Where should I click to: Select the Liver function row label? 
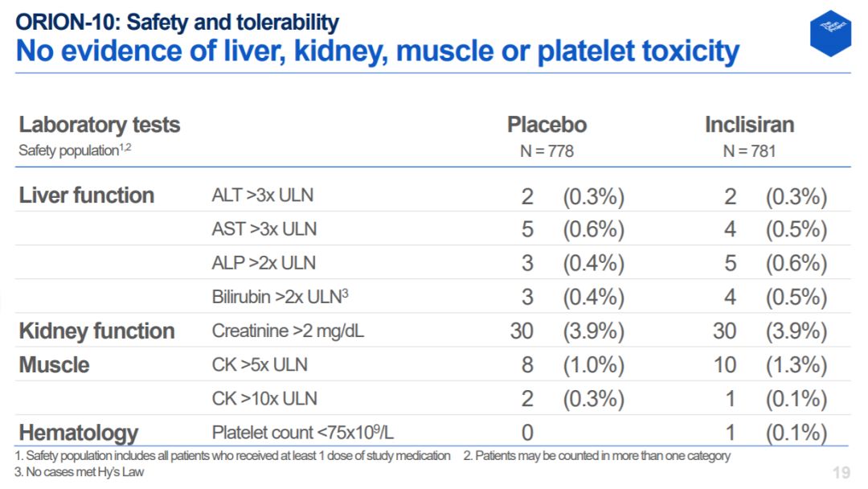pos(86,195)
